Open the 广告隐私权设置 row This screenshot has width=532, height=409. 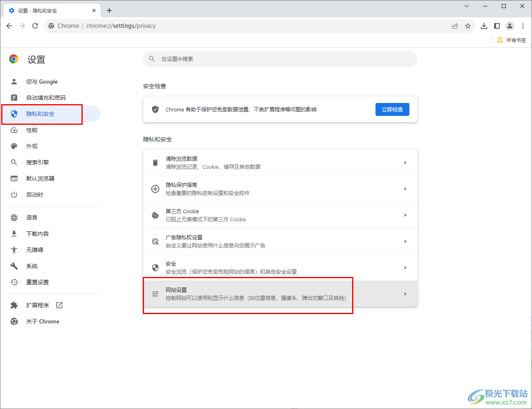[280, 241]
